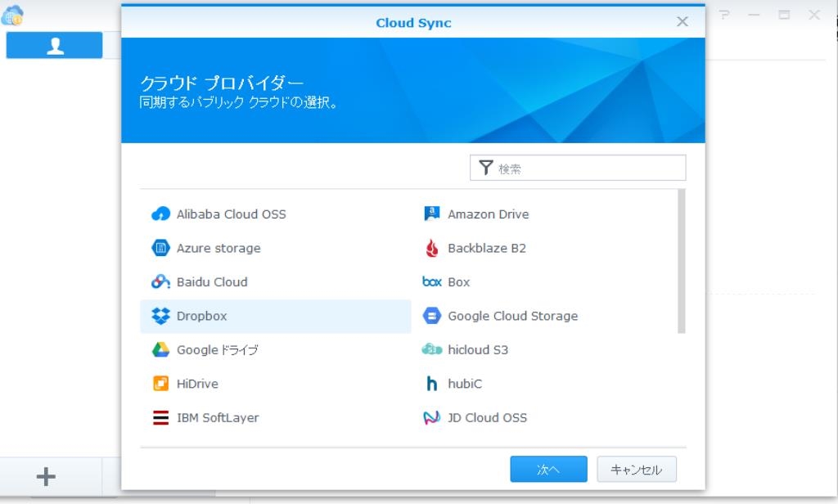Open the user account tab

pyautogui.click(x=55, y=46)
